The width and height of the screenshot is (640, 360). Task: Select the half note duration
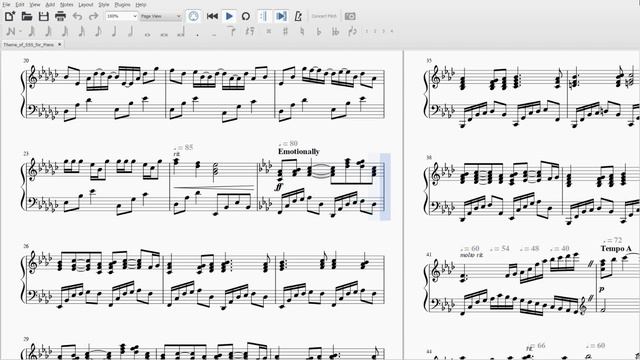point(131,31)
